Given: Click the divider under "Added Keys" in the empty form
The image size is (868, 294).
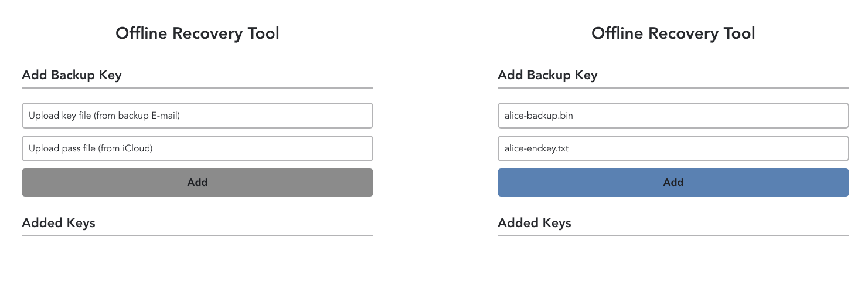Looking at the screenshot, I should 197,236.
